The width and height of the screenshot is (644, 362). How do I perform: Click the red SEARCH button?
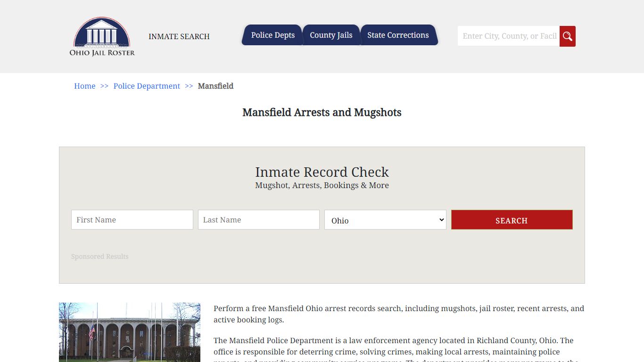coord(512,220)
